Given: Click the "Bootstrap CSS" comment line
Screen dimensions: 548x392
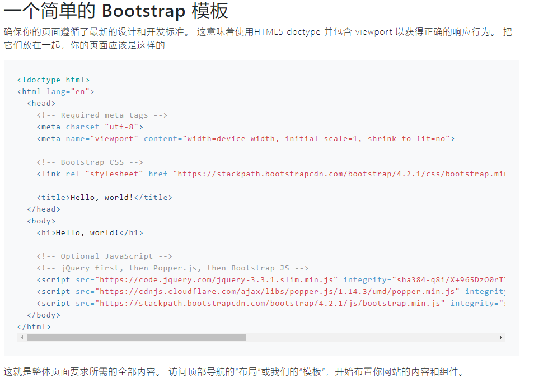Looking at the screenshot, I should (90, 162).
